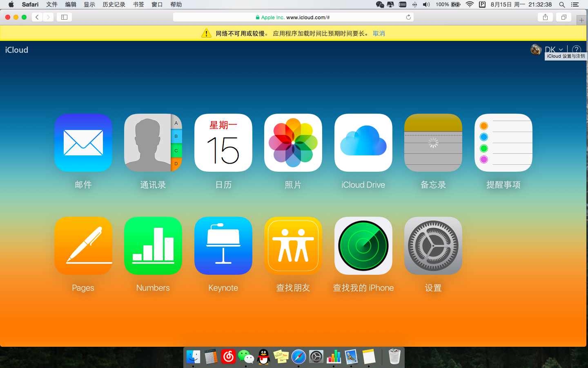Open the Wi-Fi menu bar icon
The width and height of the screenshot is (588, 368).
pos(470,4)
